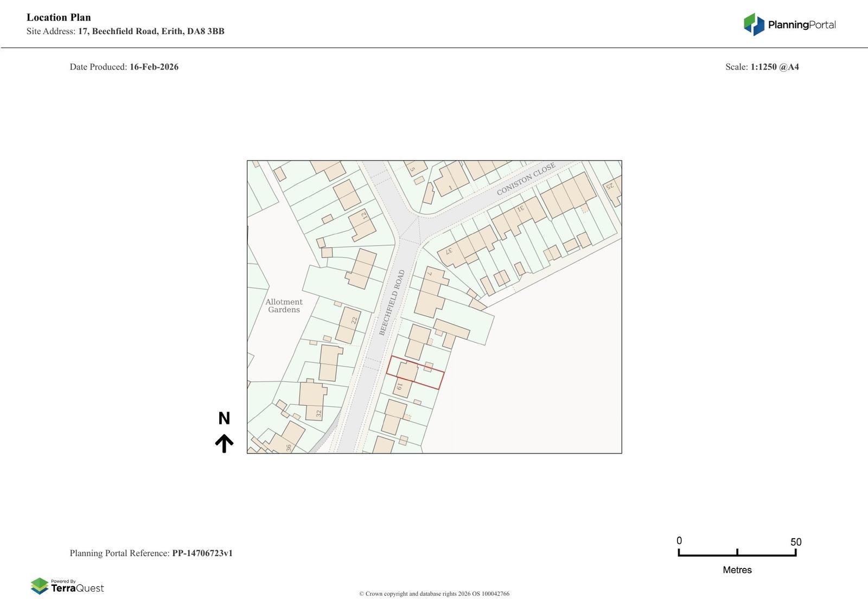
Task: Click the Allotment Gardens label
Action: click(x=284, y=306)
